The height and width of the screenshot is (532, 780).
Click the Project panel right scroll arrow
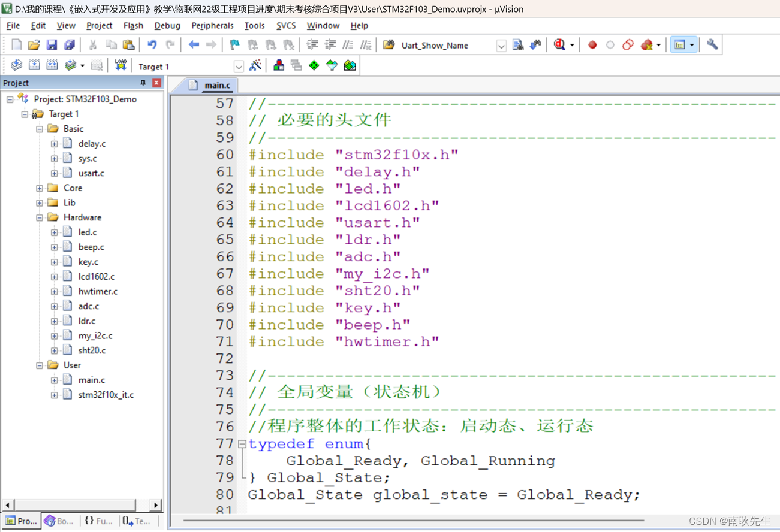pos(156,505)
